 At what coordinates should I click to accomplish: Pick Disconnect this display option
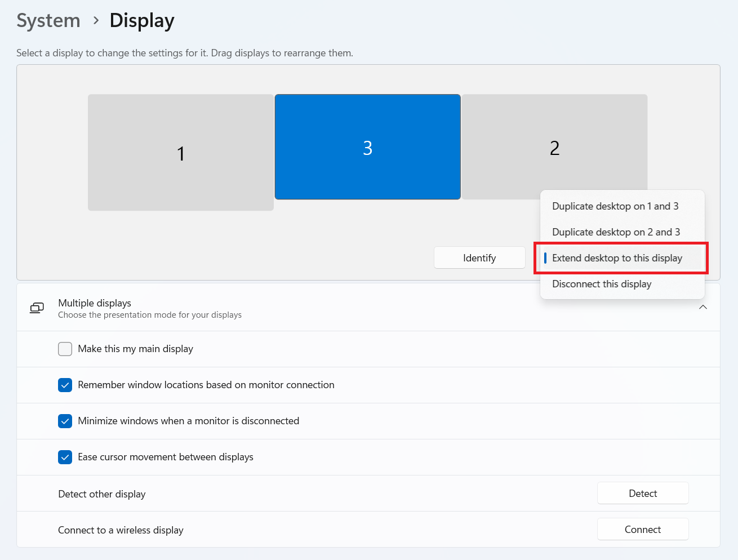pyautogui.click(x=602, y=284)
